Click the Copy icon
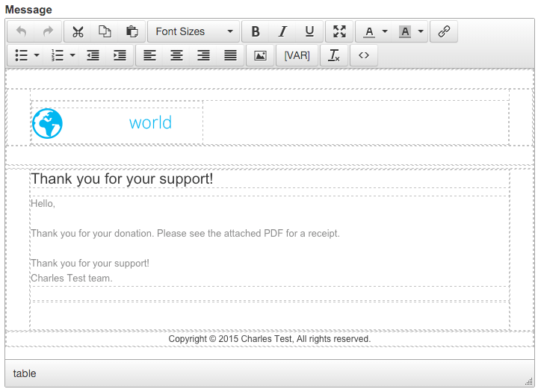This screenshot has height=392, width=538. pyautogui.click(x=105, y=31)
